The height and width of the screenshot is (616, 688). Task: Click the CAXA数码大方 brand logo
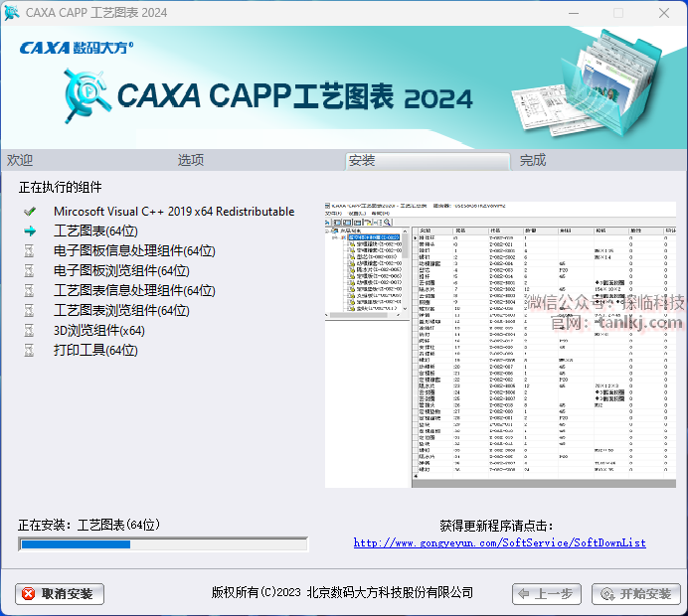(x=77, y=48)
